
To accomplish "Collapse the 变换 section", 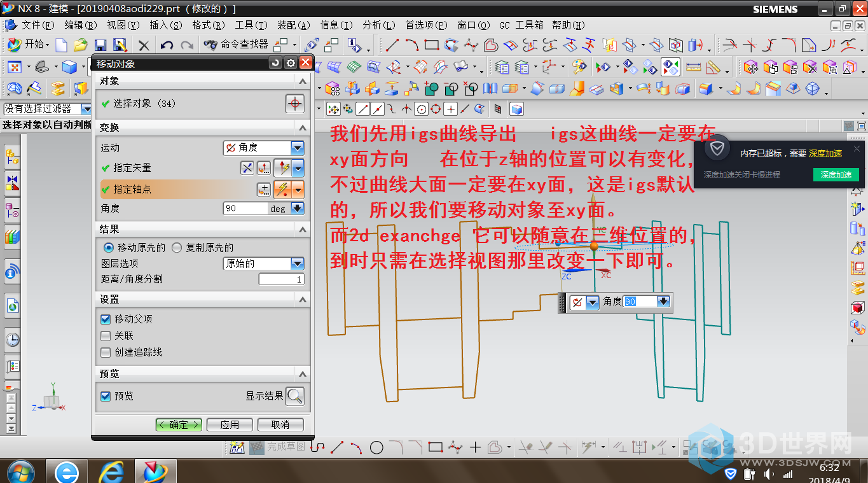I will click(303, 127).
